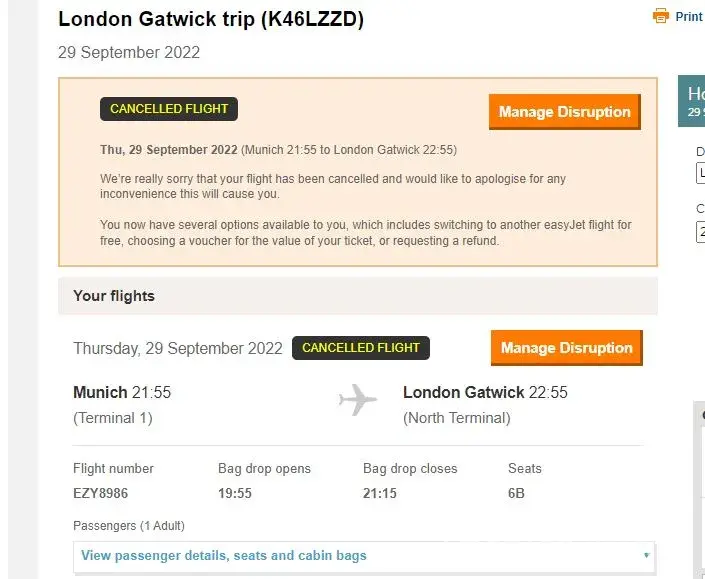Click the first partially visible field on the right
The height and width of the screenshot is (579, 705).
pos(700,172)
